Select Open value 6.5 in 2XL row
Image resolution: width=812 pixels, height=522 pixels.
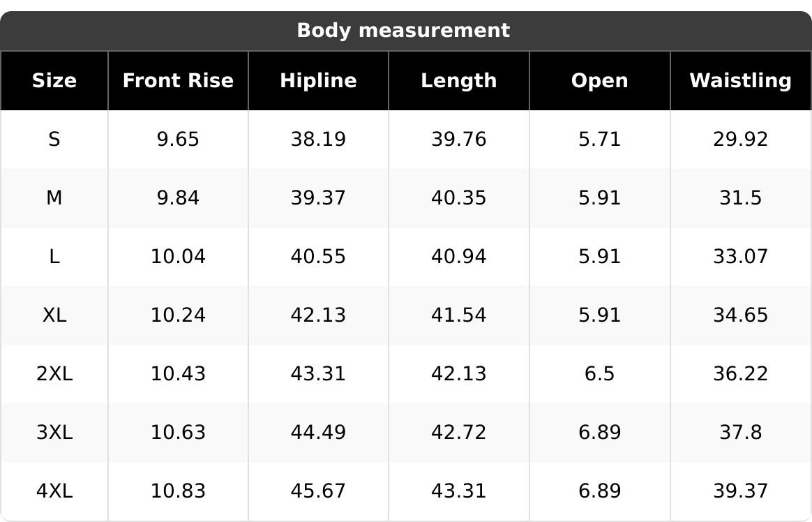[x=600, y=374]
